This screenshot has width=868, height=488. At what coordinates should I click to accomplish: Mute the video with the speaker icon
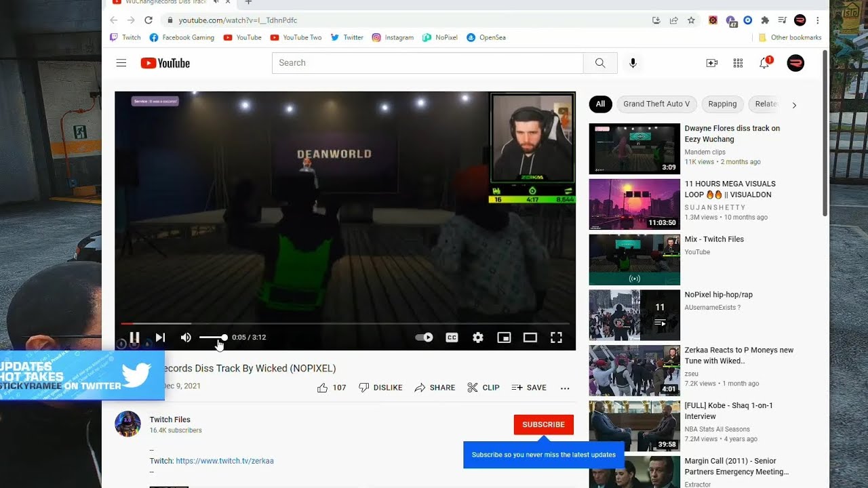point(186,337)
